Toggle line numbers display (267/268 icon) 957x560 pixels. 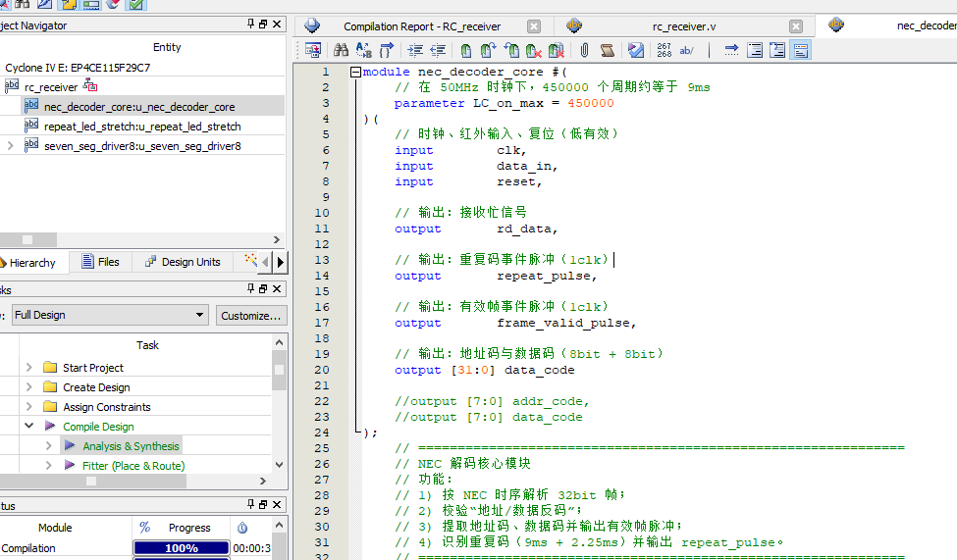(665, 50)
